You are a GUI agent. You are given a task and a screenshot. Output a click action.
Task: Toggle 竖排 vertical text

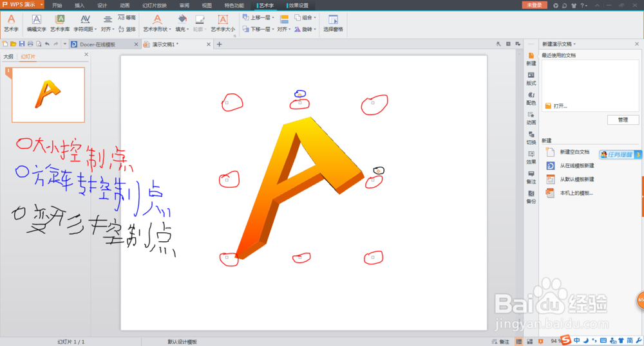127,29
